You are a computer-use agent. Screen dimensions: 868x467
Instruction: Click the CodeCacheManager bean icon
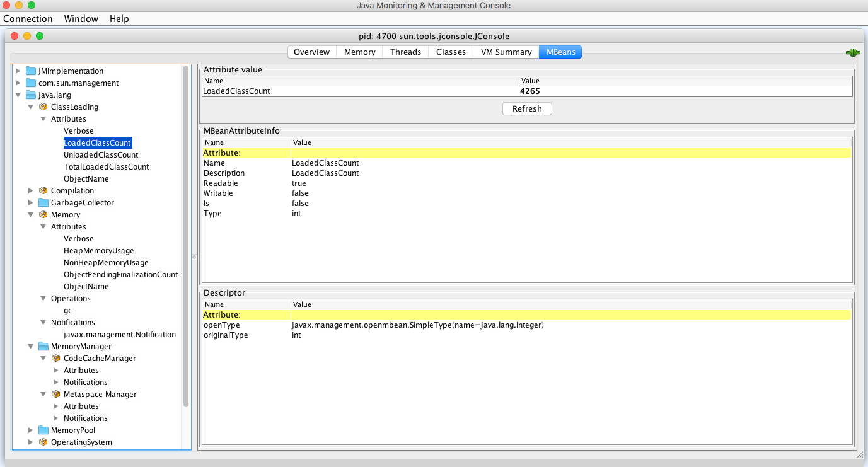point(55,358)
